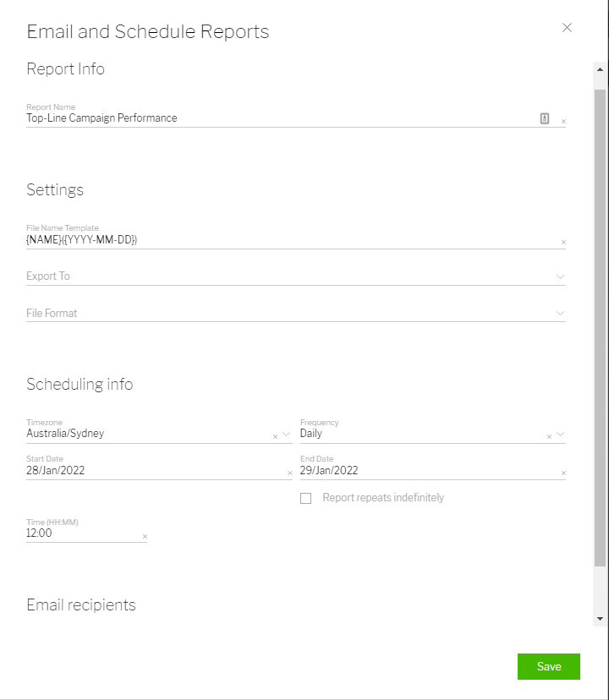Clear the Timezone selection

pos(275,437)
